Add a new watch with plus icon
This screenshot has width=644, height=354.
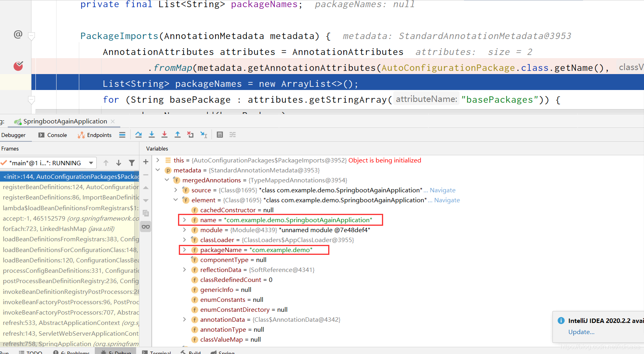coord(146,162)
